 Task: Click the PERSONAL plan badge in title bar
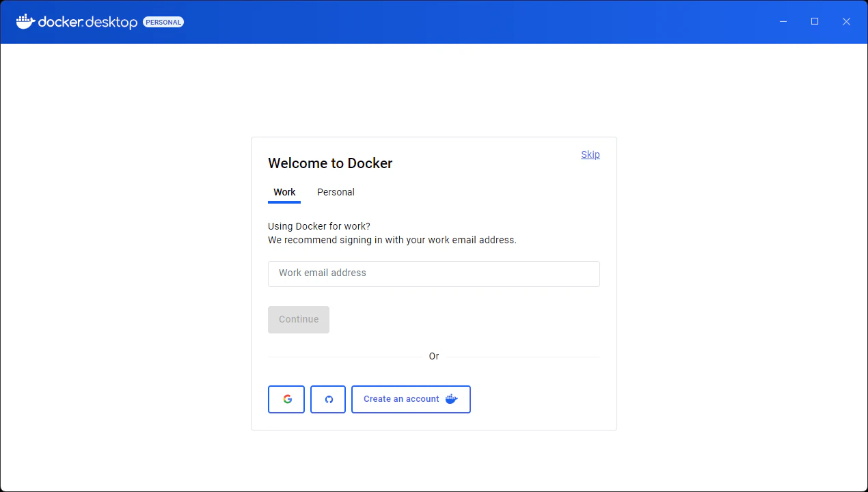pyautogui.click(x=163, y=22)
